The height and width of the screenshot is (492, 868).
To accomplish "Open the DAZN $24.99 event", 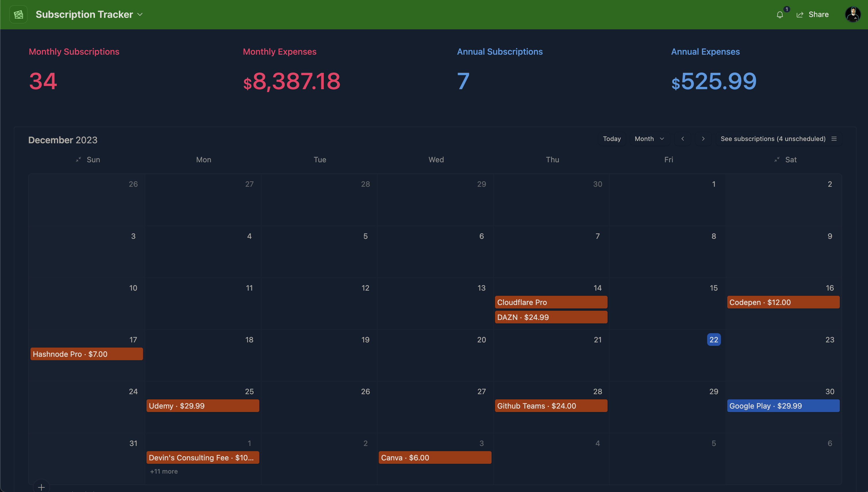I will [551, 317].
